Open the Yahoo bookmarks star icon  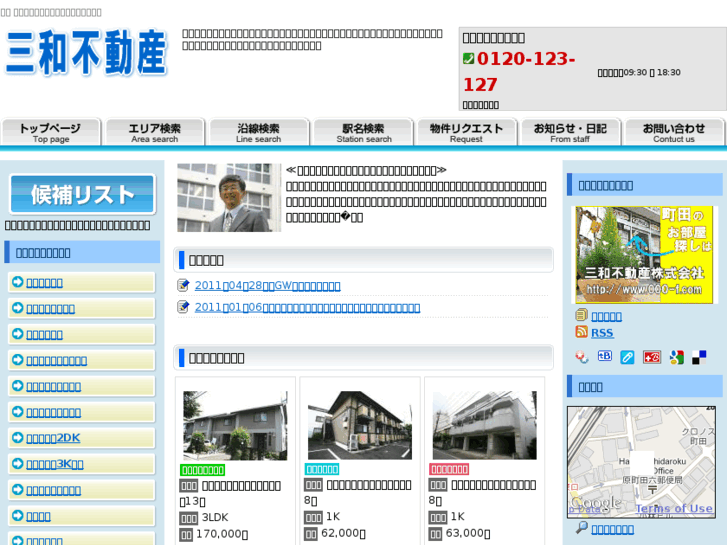[x=581, y=357]
